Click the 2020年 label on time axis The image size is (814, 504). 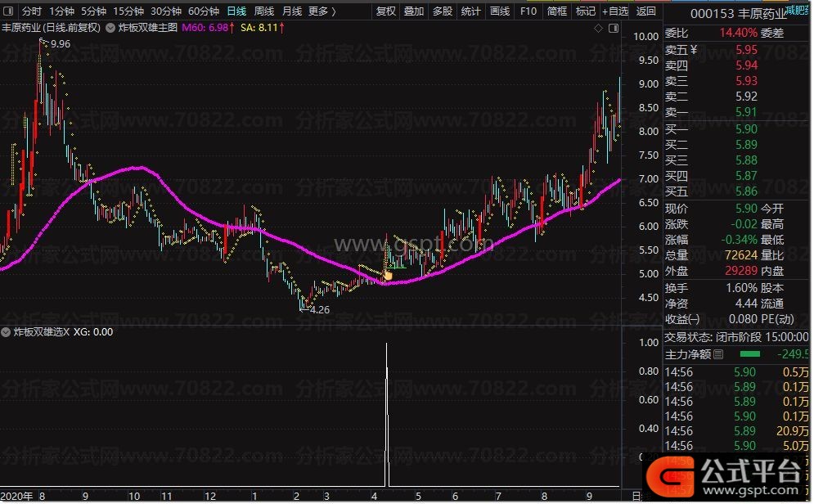point(16,496)
